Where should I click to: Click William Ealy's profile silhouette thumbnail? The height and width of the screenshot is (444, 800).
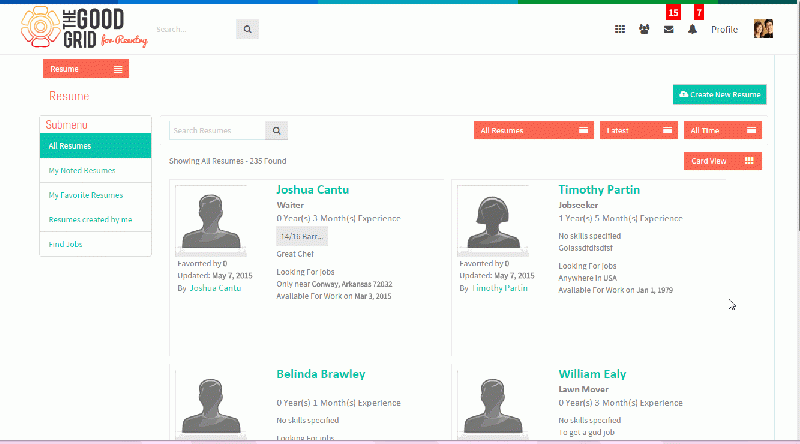[493, 405]
